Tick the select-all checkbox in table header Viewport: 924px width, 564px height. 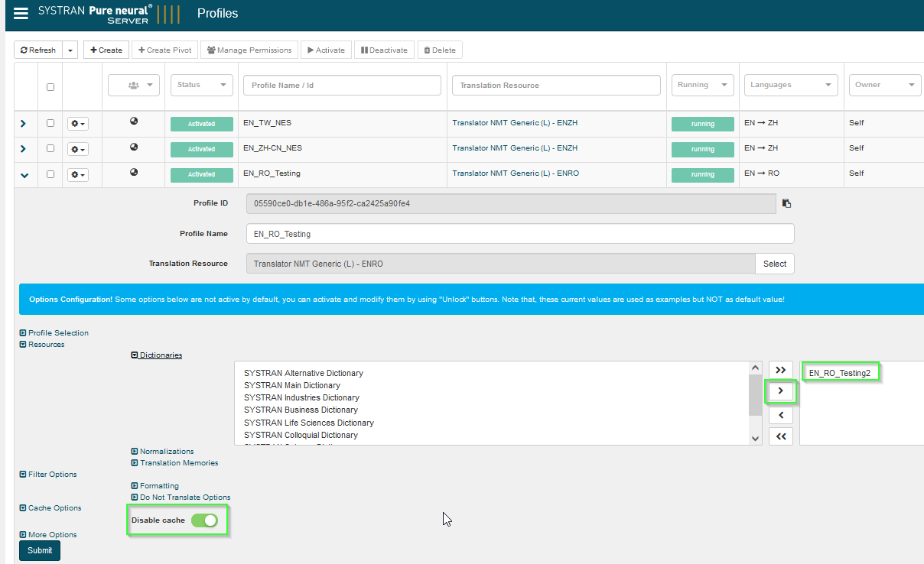tap(50, 86)
